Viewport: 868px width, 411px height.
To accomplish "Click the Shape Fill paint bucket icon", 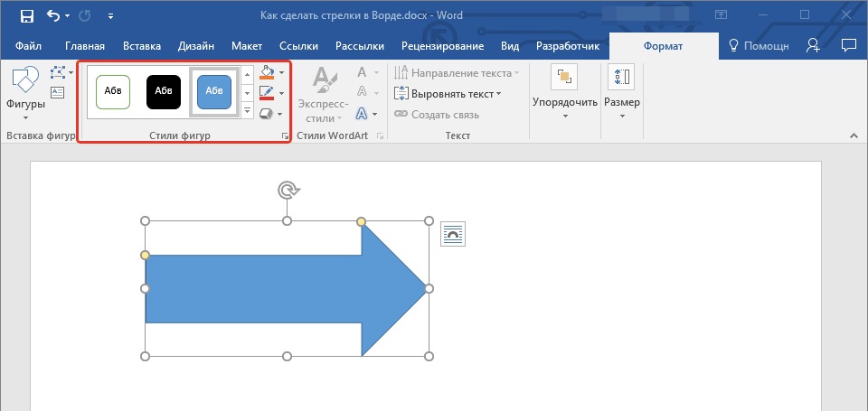I will [267, 72].
